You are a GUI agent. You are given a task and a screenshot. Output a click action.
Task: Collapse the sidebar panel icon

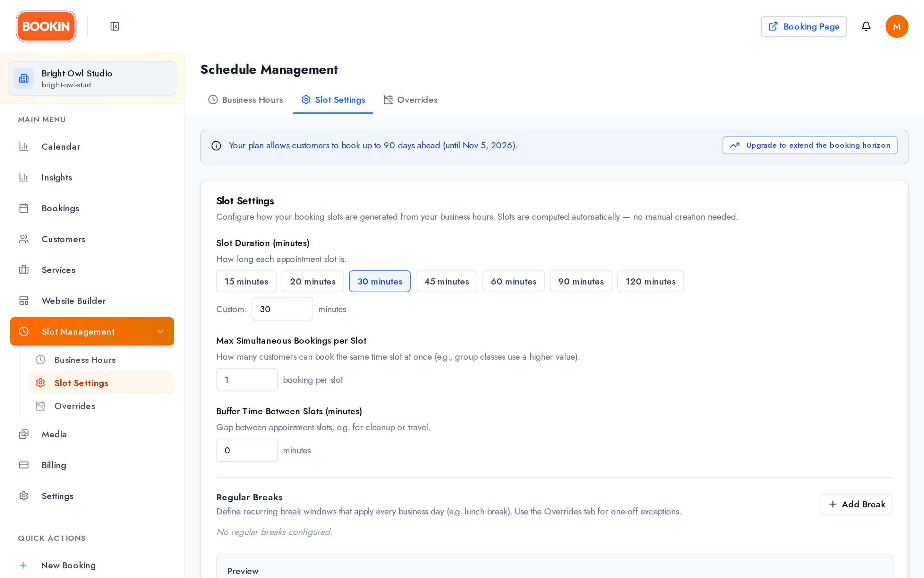pos(115,26)
